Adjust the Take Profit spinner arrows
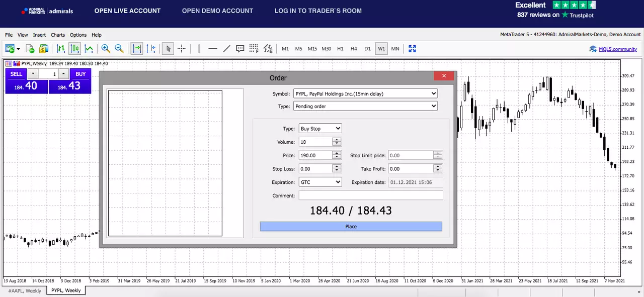Image resolution: width=644 pixels, height=297 pixels. tap(438, 169)
